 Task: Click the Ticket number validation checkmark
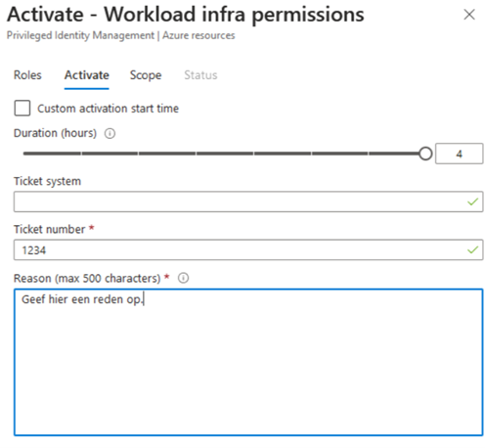click(472, 250)
